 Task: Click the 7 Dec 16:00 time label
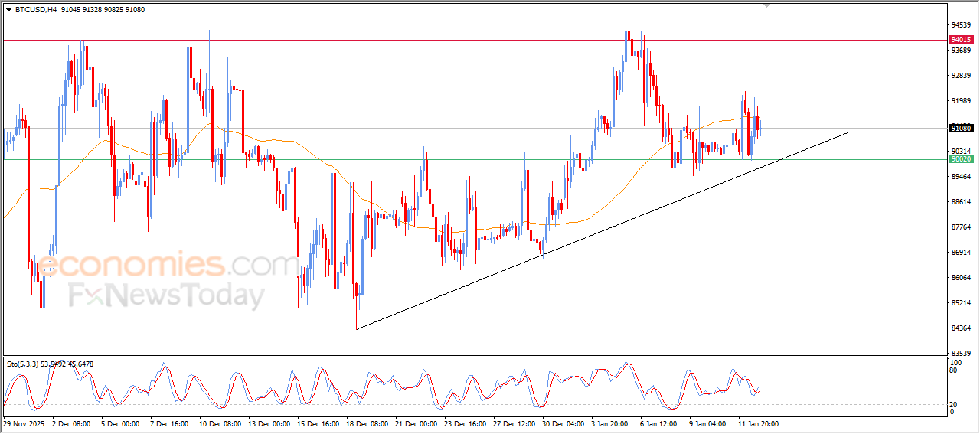169,423
